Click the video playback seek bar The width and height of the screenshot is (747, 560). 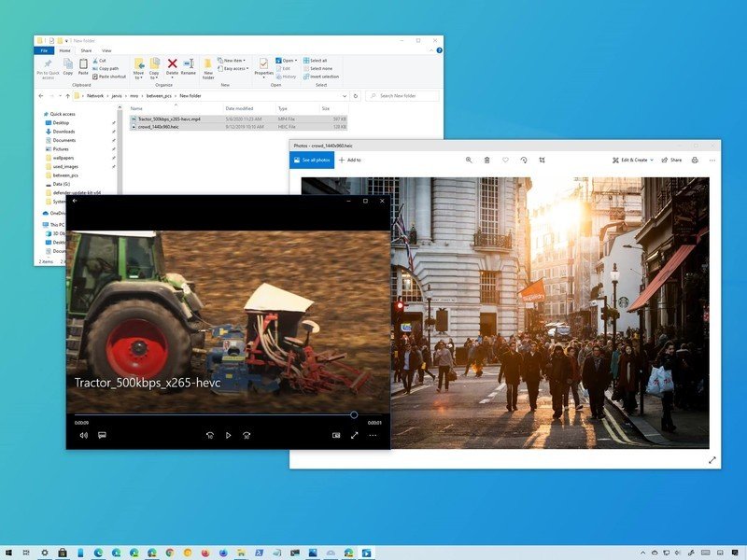pyautogui.click(x=215, y=415)
